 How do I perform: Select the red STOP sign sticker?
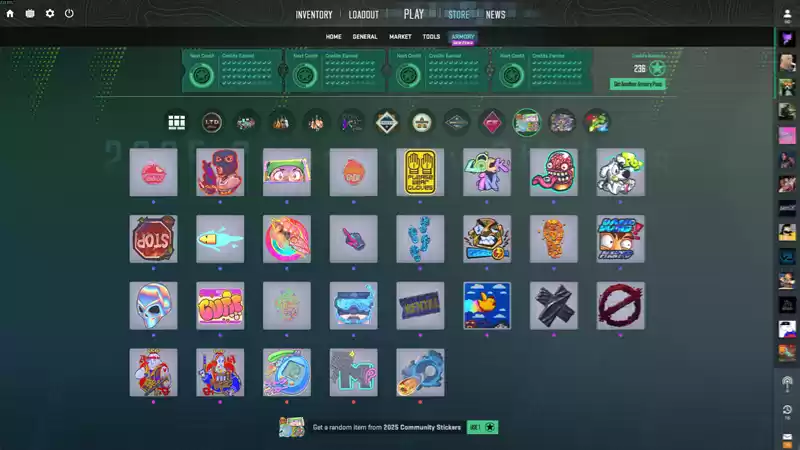153,239
